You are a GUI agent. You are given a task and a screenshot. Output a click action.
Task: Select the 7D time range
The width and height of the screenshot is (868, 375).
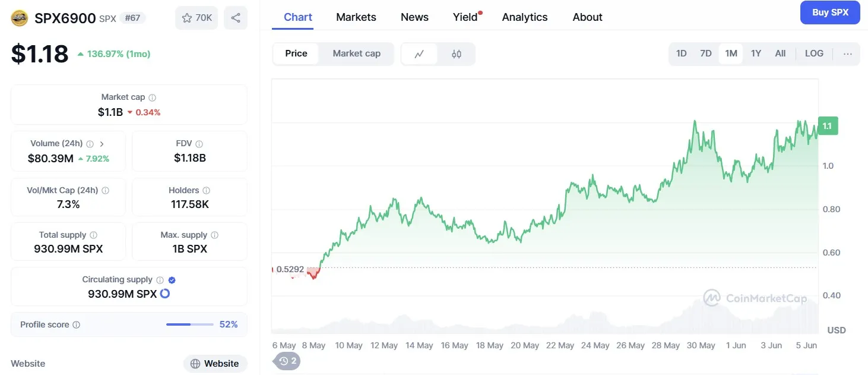tap(706, 53)
